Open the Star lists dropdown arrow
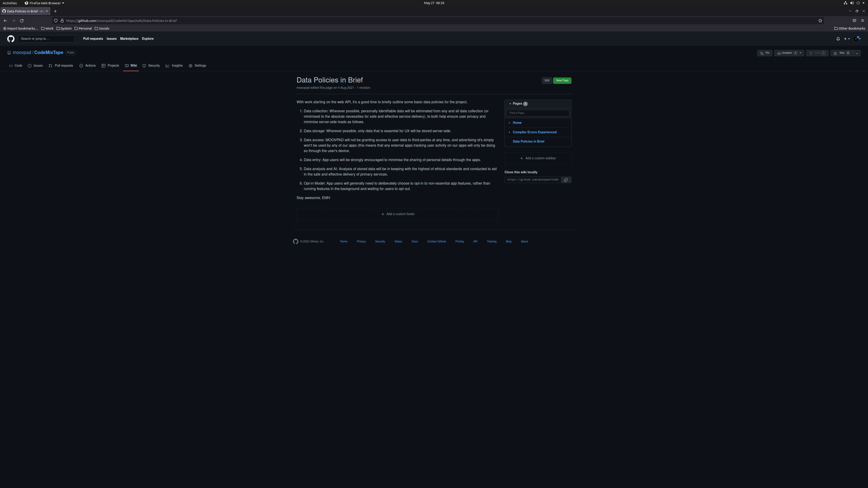 click(857, 53)
